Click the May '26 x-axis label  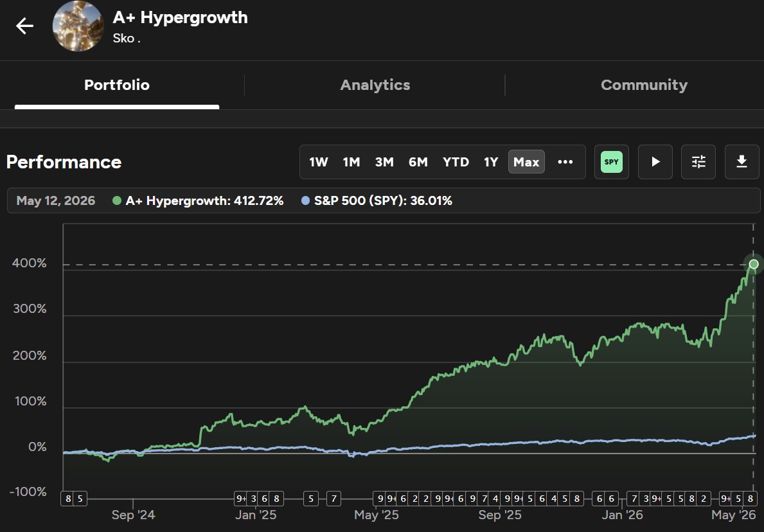tap(733, 515)
